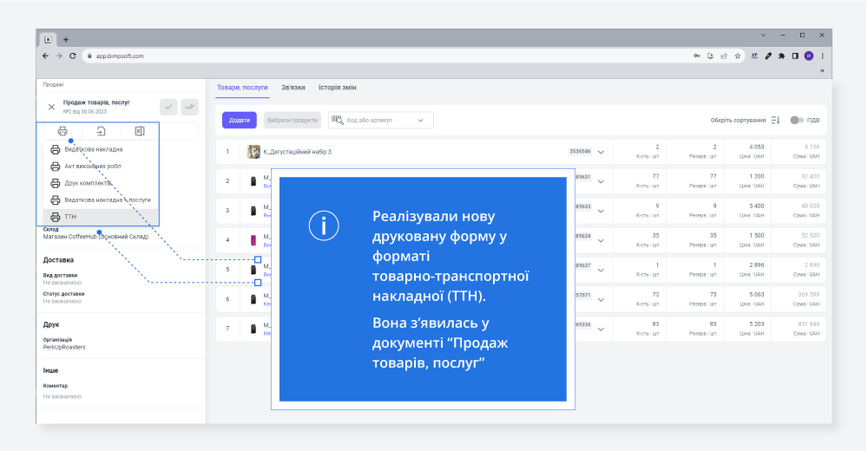The width and height of the screenshot is (868, 451).
Task: Open the Код або артикул dropdown
Action: pos(420,121)
